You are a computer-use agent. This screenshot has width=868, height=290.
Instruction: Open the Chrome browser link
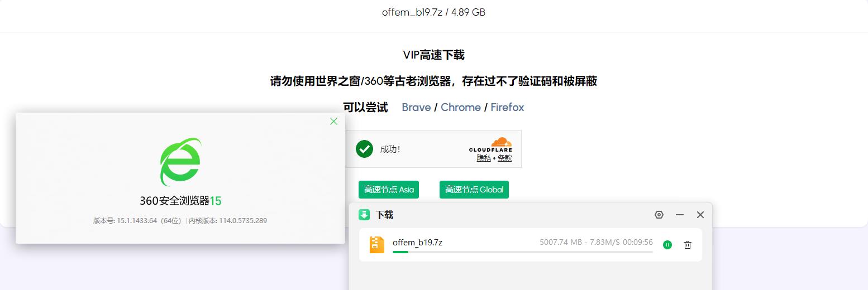tap(461, 107)
